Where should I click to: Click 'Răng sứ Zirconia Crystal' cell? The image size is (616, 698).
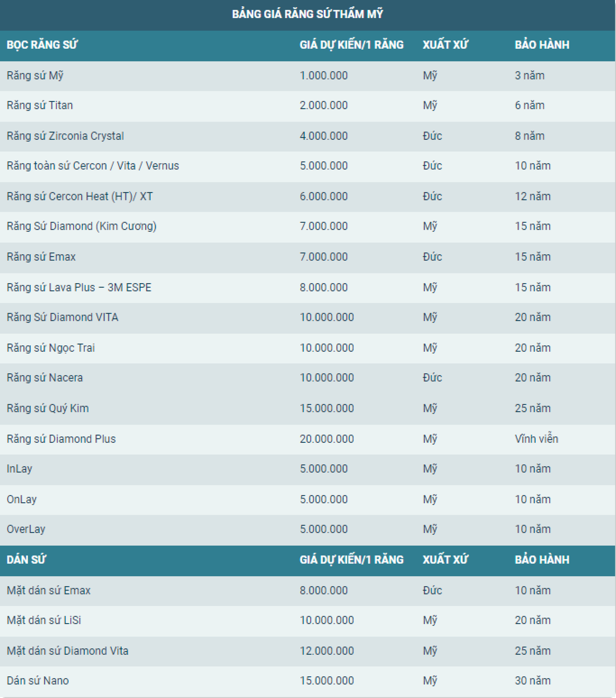65,136
